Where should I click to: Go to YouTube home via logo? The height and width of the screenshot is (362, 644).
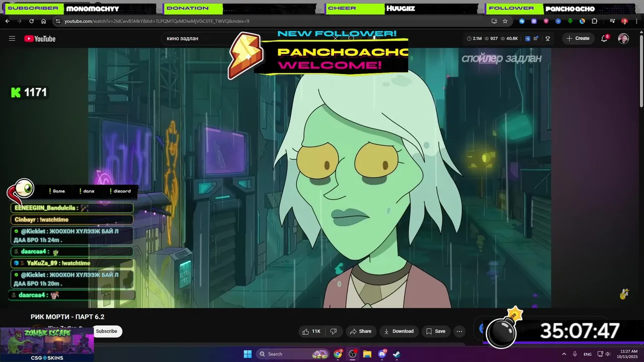[x=40, y=38]
